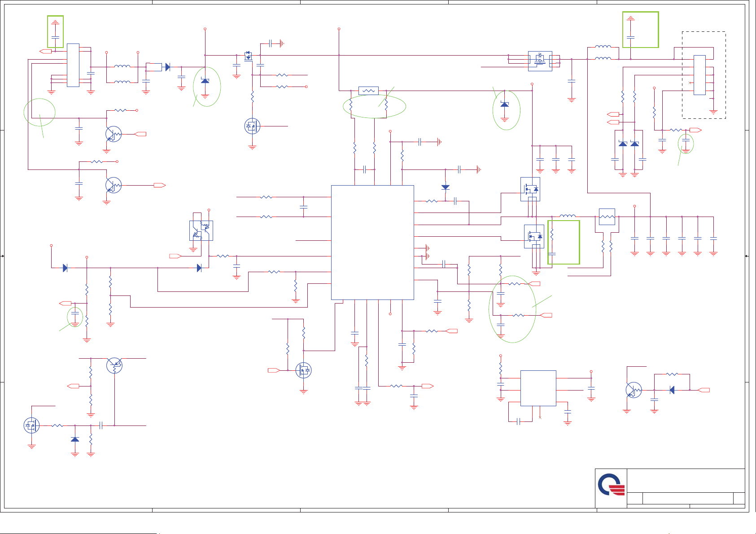Select the large central controller IC block
Screen dimensions: 756x534
click(372, 242)
